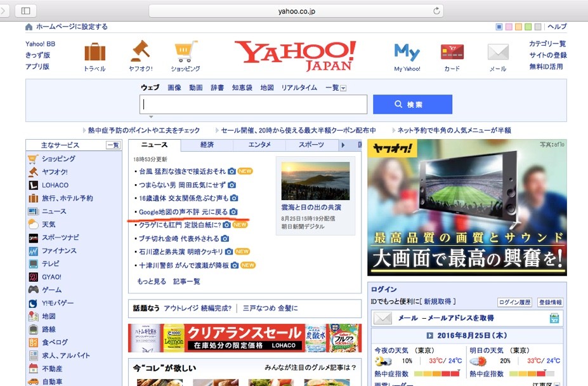Open 路線 transit in the services sidebar

coord(49,329)
